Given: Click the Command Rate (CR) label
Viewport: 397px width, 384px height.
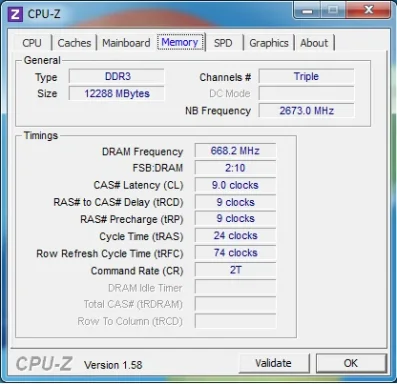Looking at the screenshot, I should (x=137, y=271).
